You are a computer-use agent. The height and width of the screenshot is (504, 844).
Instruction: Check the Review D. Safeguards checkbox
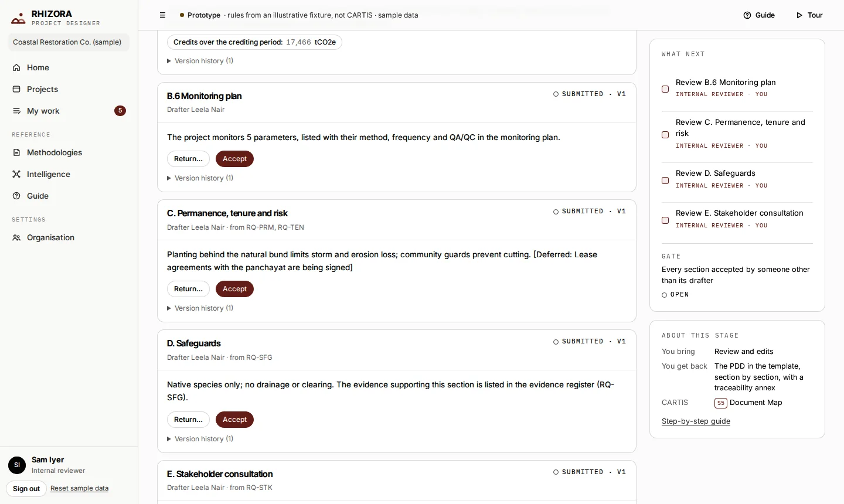point(665,181)
